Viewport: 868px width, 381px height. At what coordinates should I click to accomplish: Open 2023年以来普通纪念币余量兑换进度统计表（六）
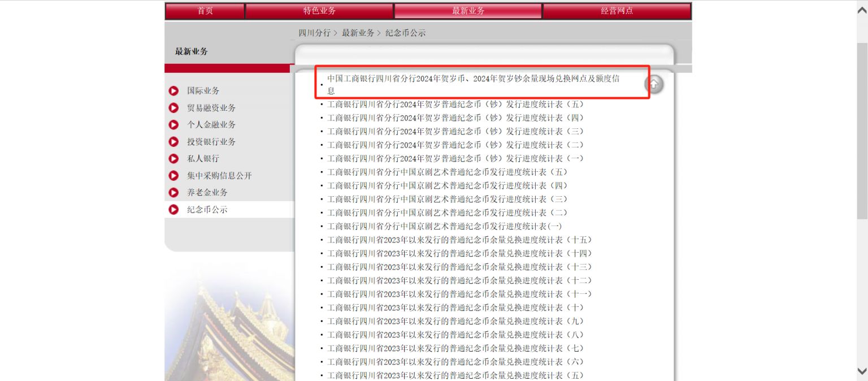tap(456, 362)
